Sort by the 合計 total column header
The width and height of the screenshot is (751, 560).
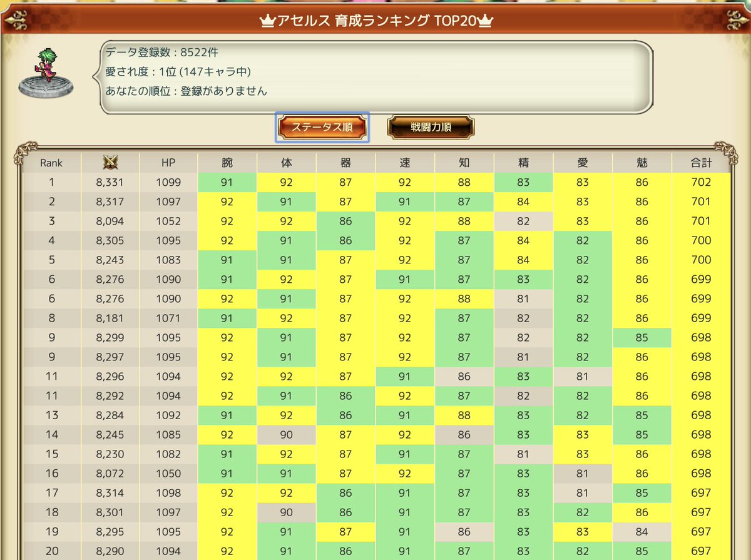[701, 162]
